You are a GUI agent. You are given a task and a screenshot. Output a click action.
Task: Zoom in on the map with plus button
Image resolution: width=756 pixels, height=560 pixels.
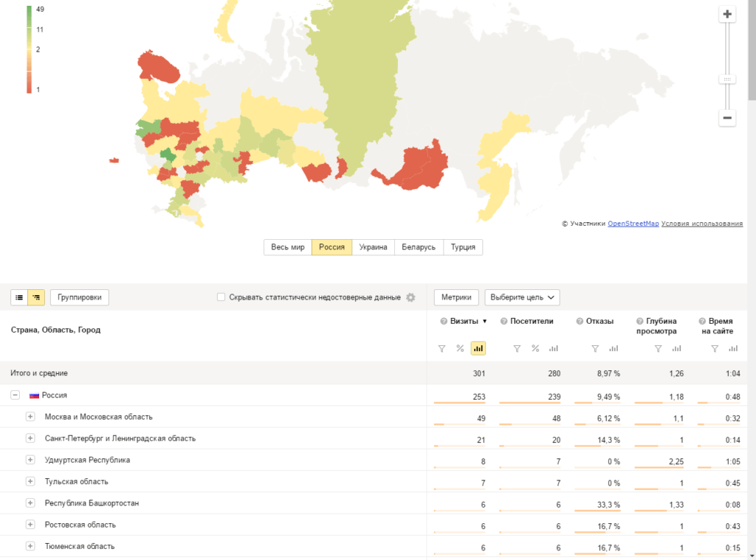[x=727, y=14]
